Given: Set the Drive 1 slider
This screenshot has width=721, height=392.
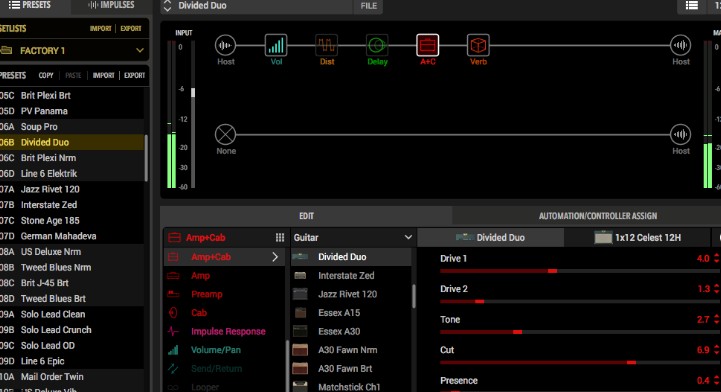Looking at the screenshot, I should pyautogui.click(x=552, y=271).
